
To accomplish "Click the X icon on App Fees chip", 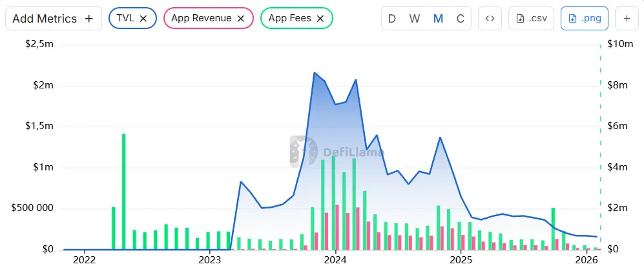I will [320, 19].
